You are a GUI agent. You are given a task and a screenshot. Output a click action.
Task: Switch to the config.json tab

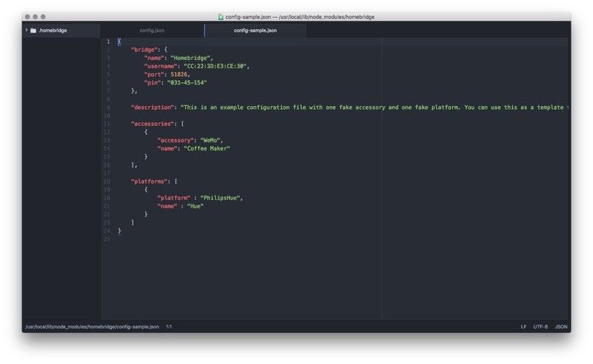point(152,30)
